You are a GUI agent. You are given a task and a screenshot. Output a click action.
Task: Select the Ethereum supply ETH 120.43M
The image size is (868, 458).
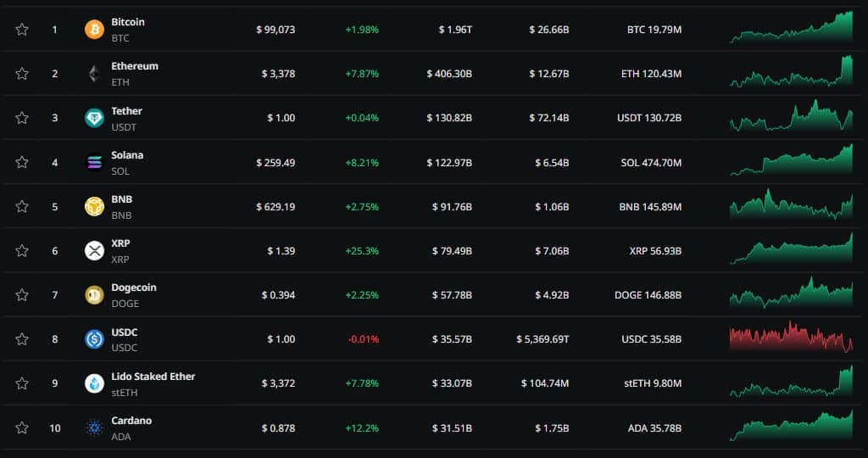click(652, 74)
